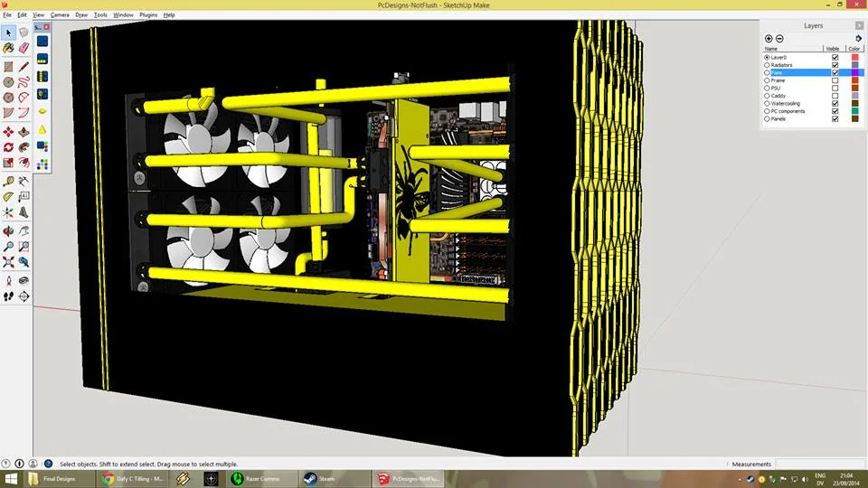This screenshot has width=868, height=488.
Task: Select the Tape Measure tool
Action: (x=8, y=182)
